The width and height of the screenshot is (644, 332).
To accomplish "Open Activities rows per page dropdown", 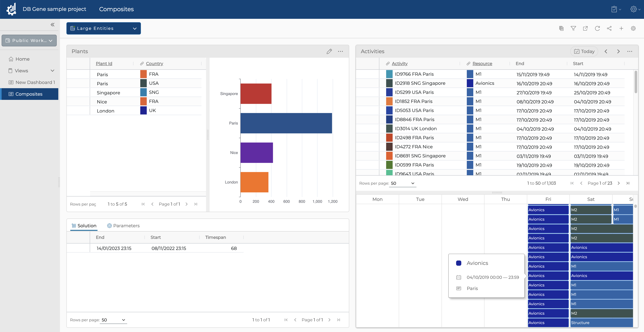I will point(402,183).
